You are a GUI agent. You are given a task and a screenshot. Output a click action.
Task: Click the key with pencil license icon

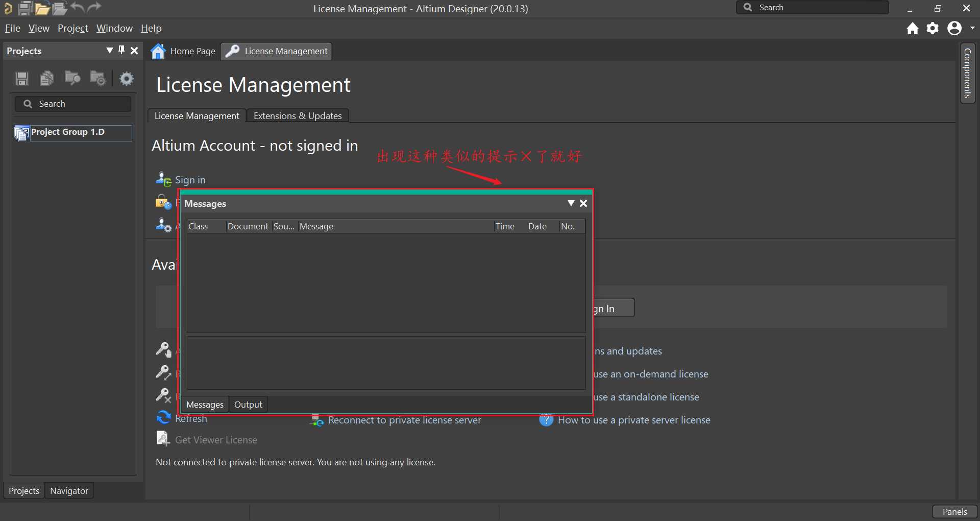pos(163,373)
